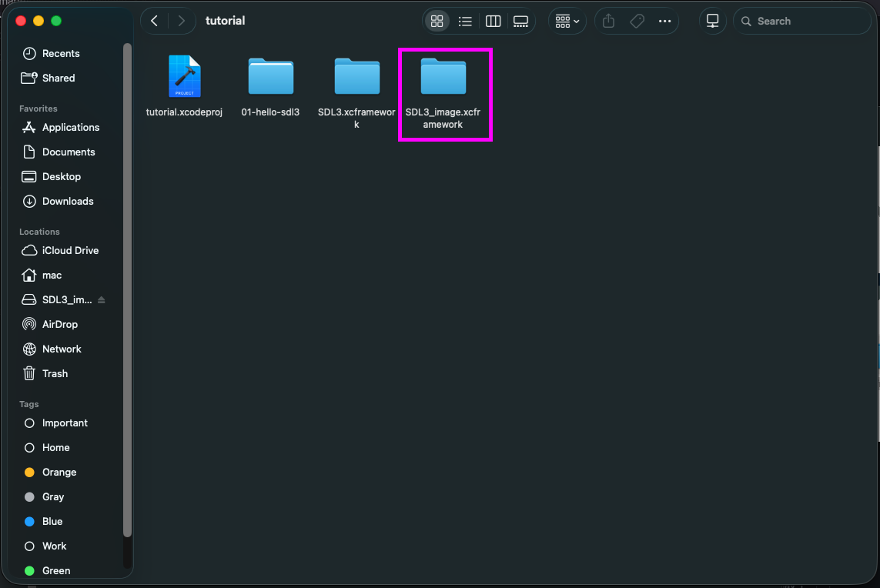Click the Favorites section header

[38, 109]
